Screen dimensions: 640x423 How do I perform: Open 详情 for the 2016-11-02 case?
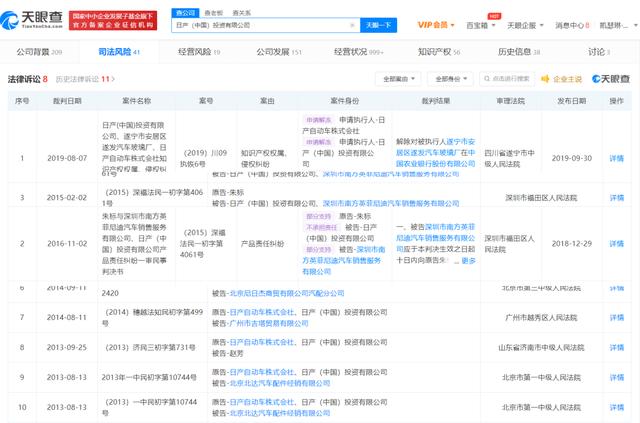pyautogui.click(x=616, y=244)
